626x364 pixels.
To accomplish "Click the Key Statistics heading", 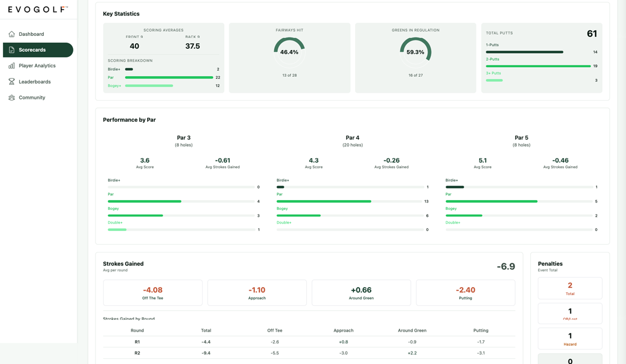I will pyautogui.click(x=121, y=14).
